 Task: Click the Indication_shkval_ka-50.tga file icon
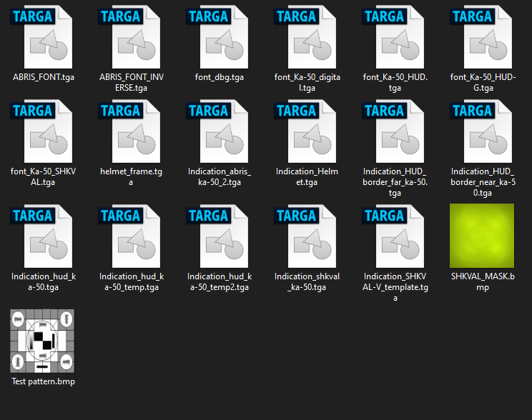tap(305, 236)
